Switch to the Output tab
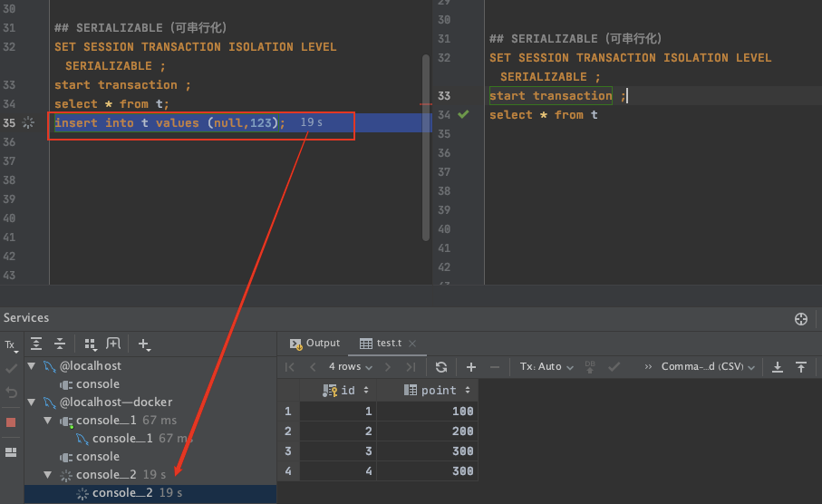 315,343
